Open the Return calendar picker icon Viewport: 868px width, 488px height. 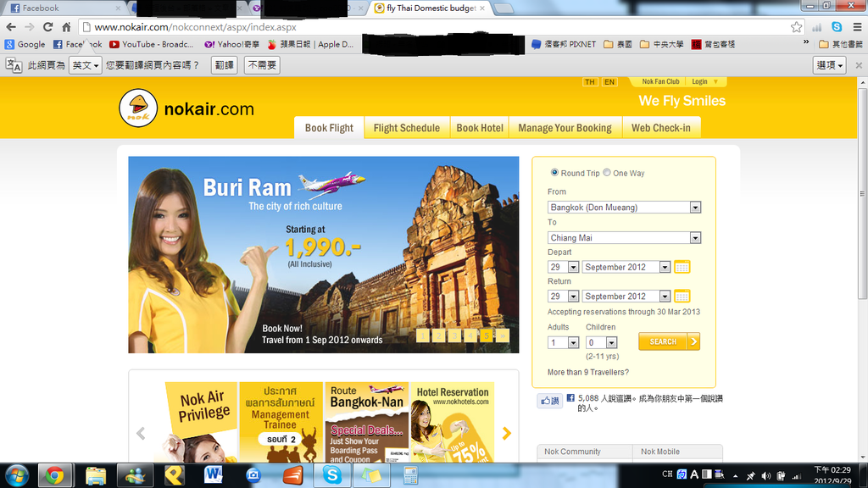pyautogui.click(x=682, y=297)
